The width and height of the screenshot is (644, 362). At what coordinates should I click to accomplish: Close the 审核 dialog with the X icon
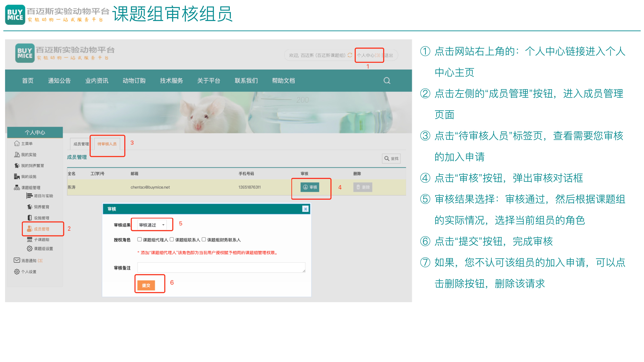click(305, 209)
